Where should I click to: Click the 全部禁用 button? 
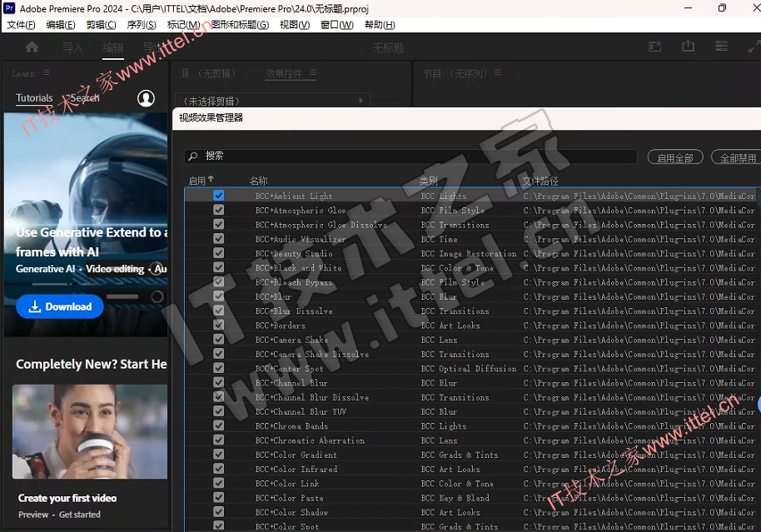point(737,157)
